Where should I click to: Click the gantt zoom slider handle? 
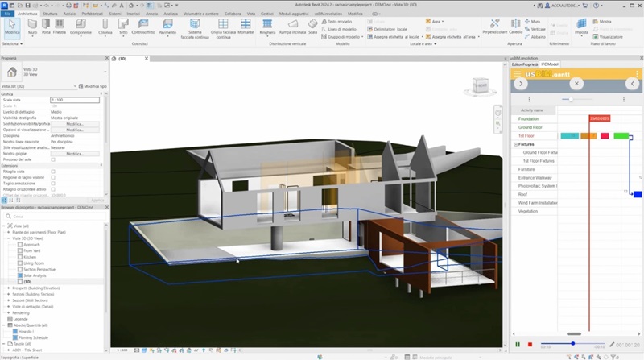(571, 99)
